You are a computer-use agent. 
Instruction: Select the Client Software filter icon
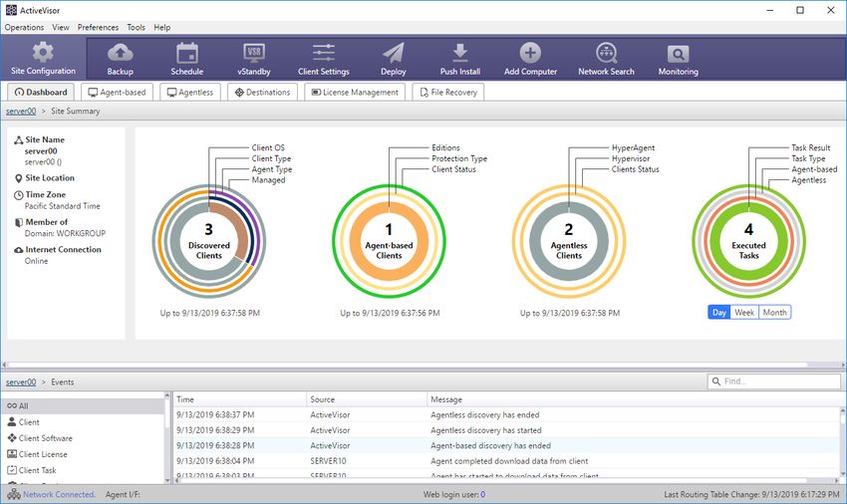click(x=12, y=438)
